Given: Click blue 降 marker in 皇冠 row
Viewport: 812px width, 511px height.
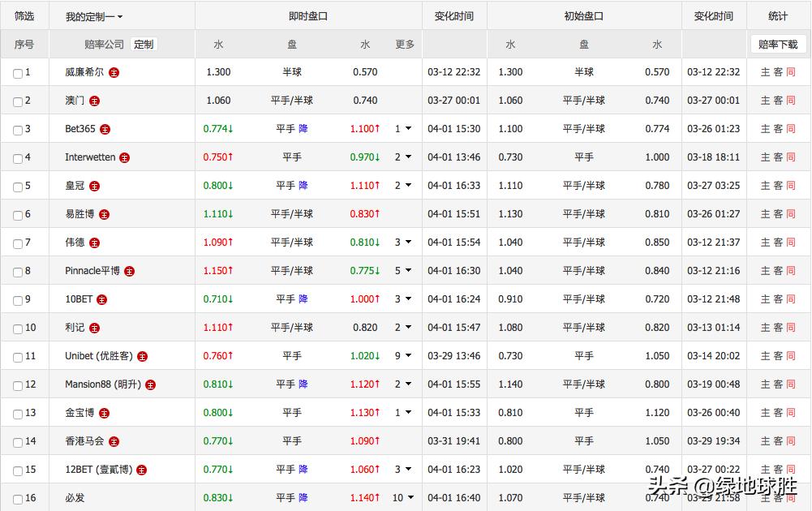Looking at the screenshot, I should coord(303,186).
